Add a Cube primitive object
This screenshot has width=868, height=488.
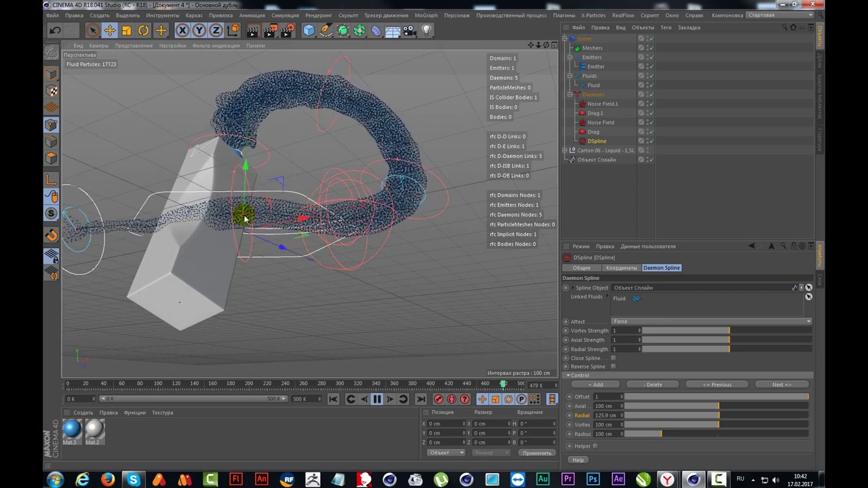pyautogui.click(x=309, y=30)
